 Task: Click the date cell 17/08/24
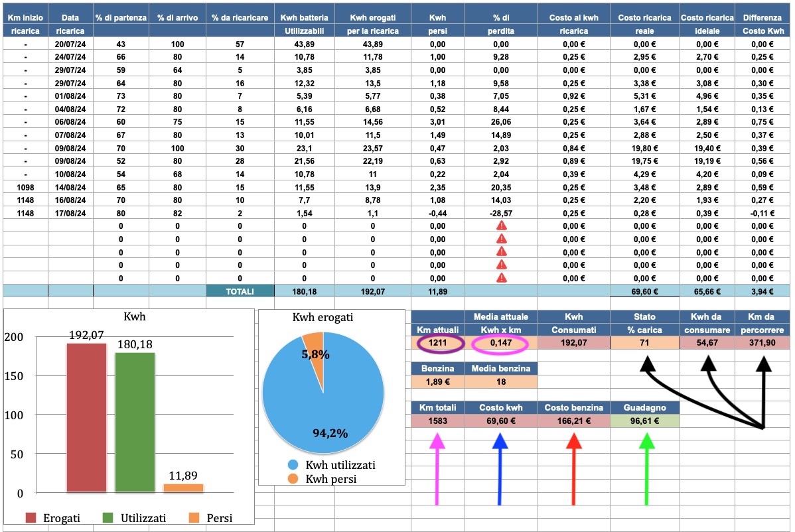coord(70,212)
